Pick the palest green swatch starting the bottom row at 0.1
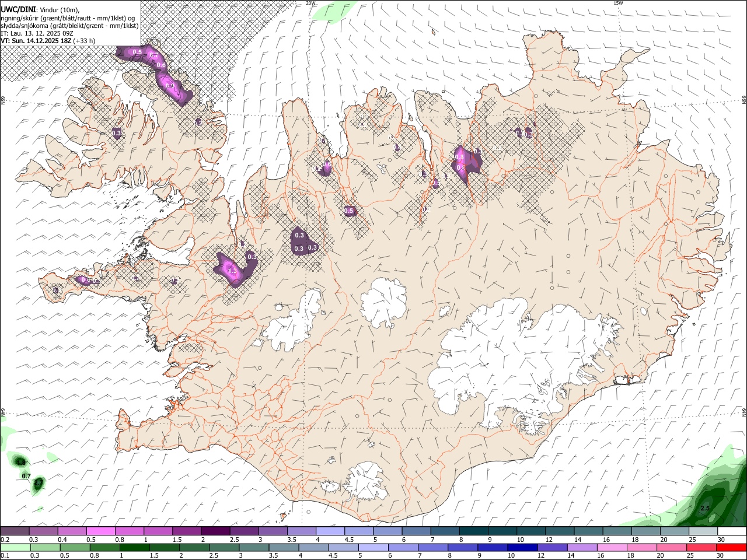The width and height of the screenshot is (747, 560). pyautogui.click(x=15, y=547)
